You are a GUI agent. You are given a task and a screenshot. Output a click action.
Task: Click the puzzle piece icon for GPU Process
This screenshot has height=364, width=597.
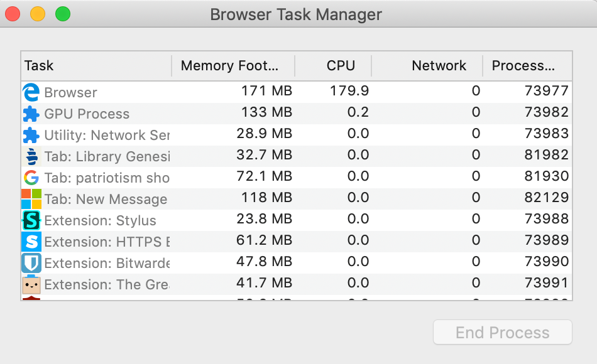pos(30,114)
